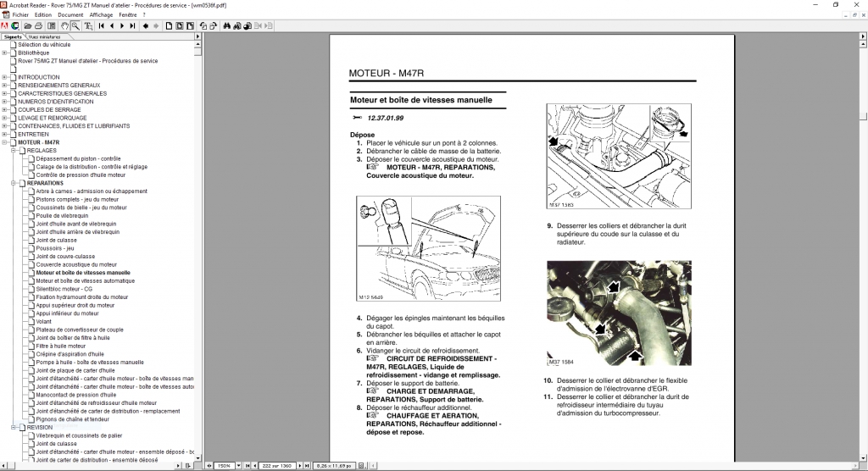868x471 pixels.
Task: Open the Fenêtre menu
Action: tap(128, 15)
